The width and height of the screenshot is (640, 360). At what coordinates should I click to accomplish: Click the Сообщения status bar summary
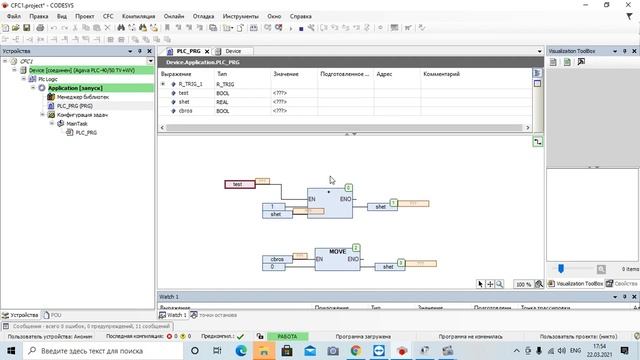[87, 326]
